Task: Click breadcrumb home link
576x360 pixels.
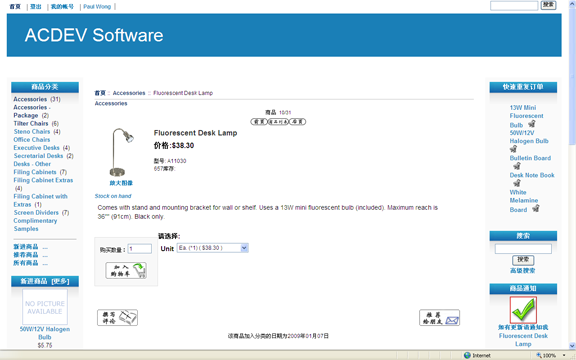Action: [100, 93]
